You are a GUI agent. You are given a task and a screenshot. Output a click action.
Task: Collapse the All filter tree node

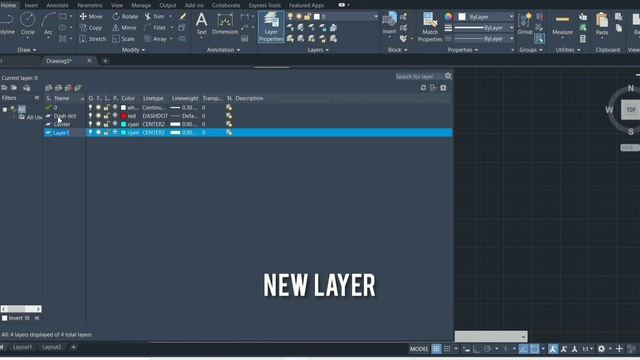[x=5, y=109]
